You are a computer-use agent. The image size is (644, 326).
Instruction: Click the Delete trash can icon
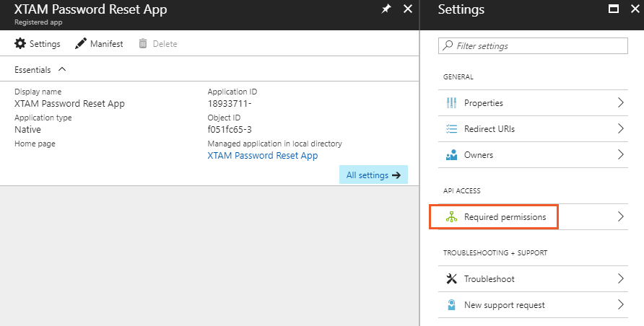click(143, 44)
